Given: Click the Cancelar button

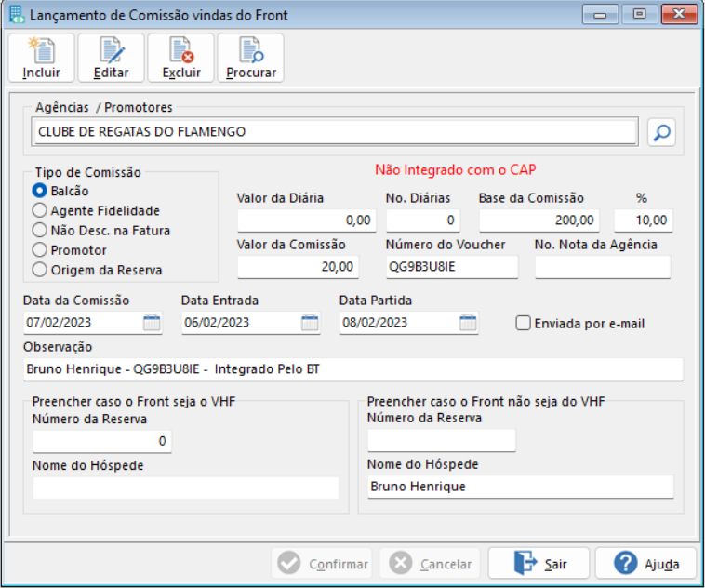Looking at the screenshot, I should 430,563.
